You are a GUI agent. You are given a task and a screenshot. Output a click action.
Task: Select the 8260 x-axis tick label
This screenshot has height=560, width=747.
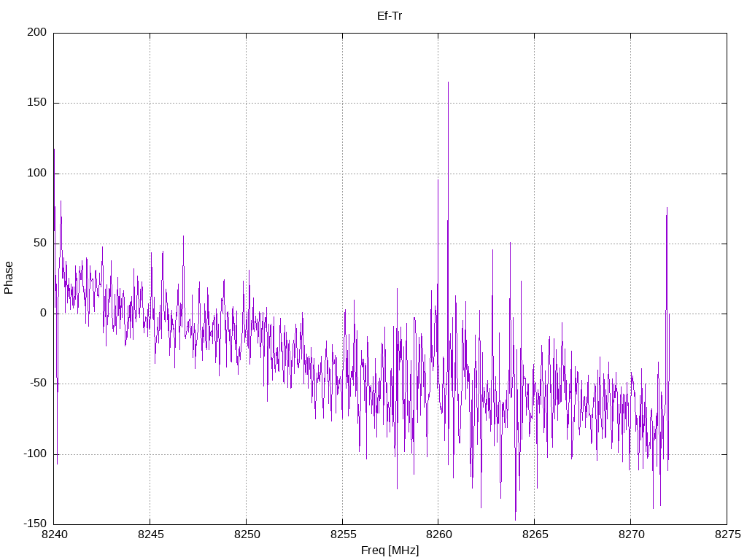point(439,534)
